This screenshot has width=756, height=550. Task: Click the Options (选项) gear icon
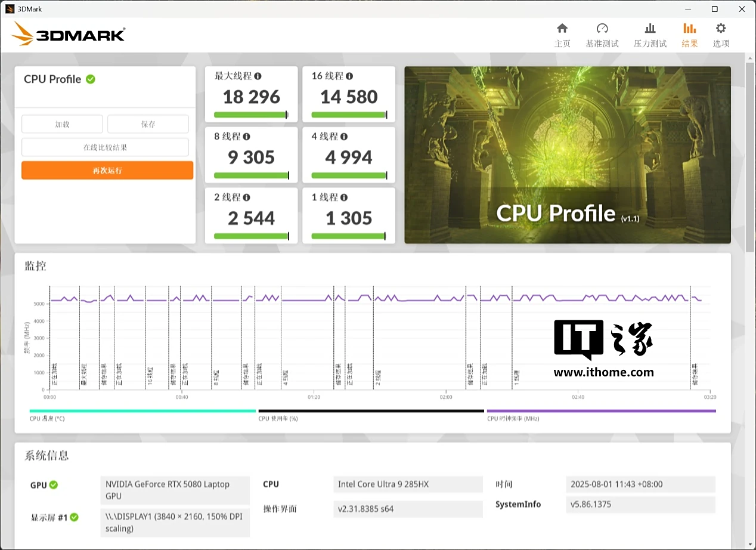[721, 29]
